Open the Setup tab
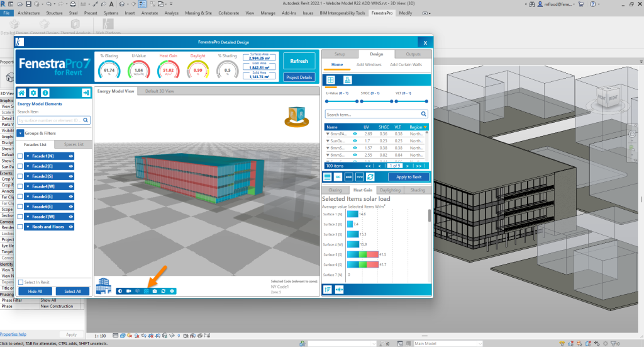 coord(340,54)
